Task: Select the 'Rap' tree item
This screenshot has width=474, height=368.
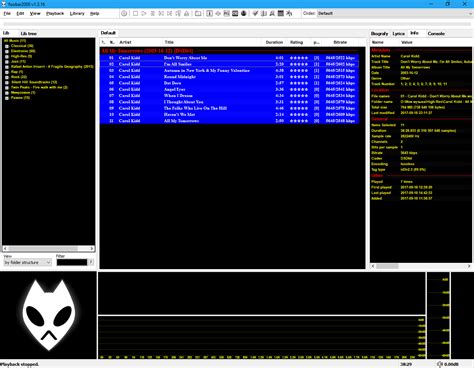Action: 17,72
